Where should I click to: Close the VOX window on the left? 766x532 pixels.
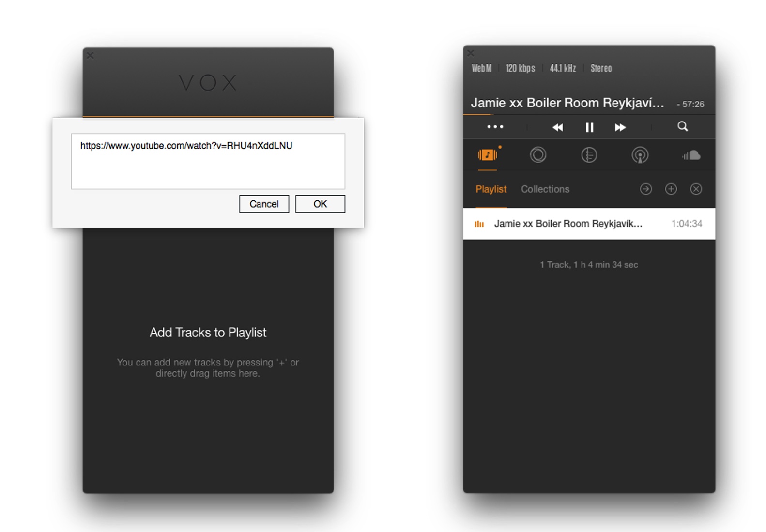point(91,56)
